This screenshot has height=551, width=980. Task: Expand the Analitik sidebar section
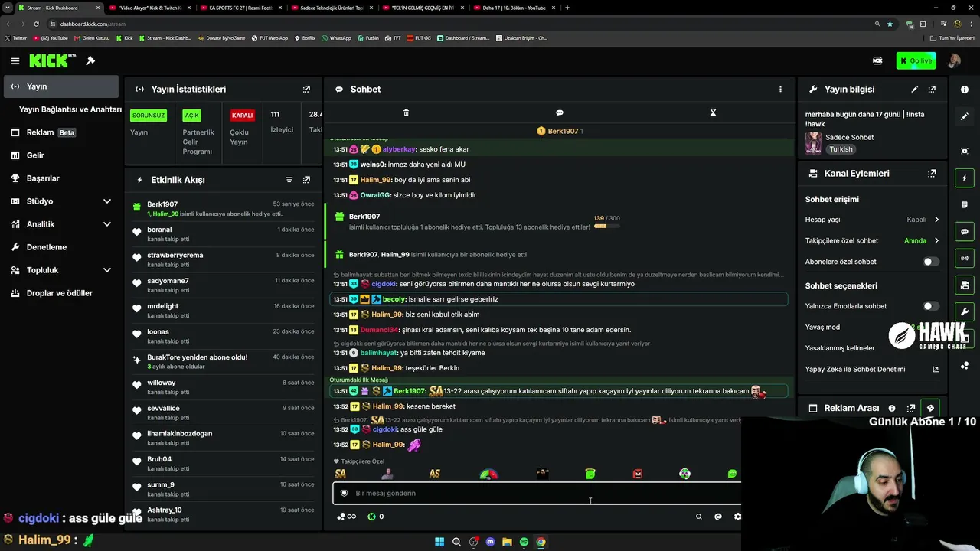pyautogui.click(x=106, y=224)
